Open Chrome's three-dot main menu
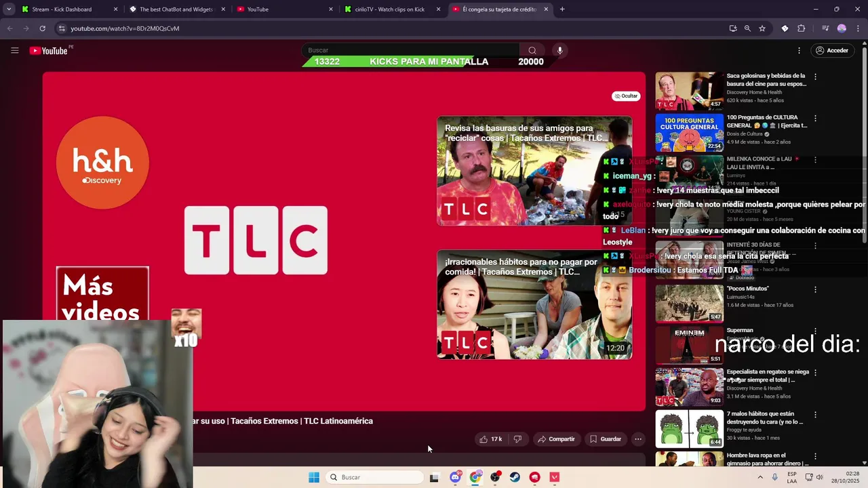The width and height of the screenshot is (868, 488). coord(858,28)
